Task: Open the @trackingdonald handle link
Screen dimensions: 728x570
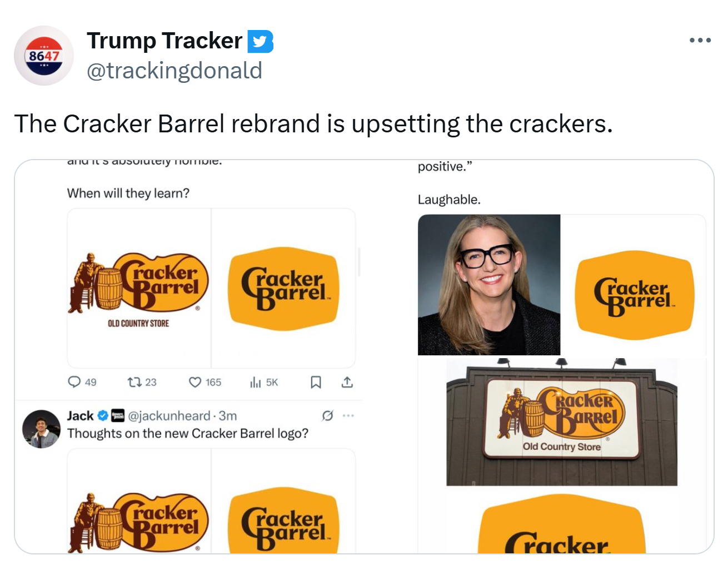Action: pos(174,71)
